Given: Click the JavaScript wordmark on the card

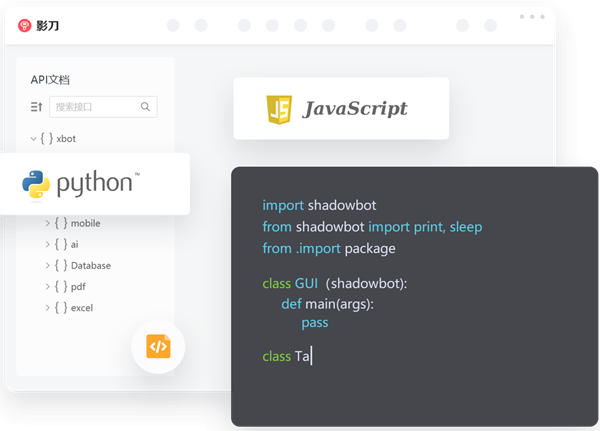Looking at the screenshot, I should tap(355, 109).
